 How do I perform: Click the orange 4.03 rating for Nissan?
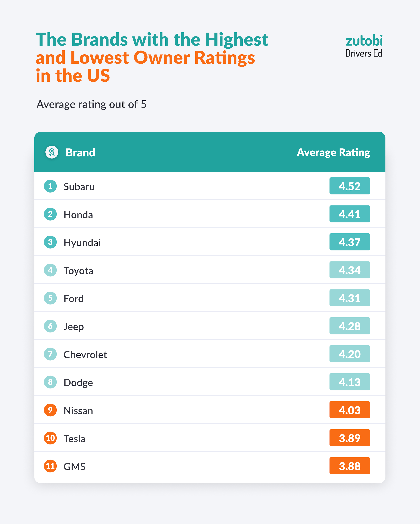coord(350,410)
